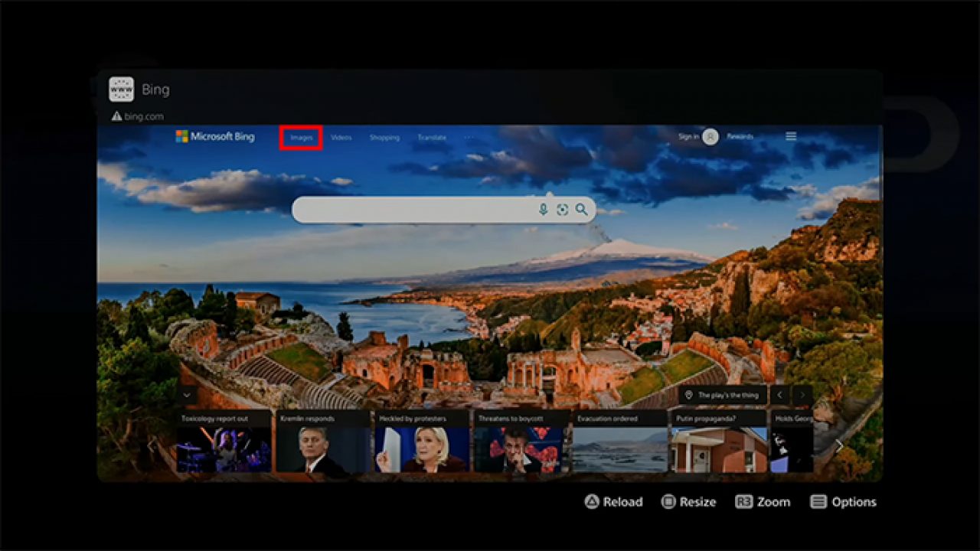The image size is (980, 551).
Task: Open visual search with the camera icon
Action: (563, 209)
